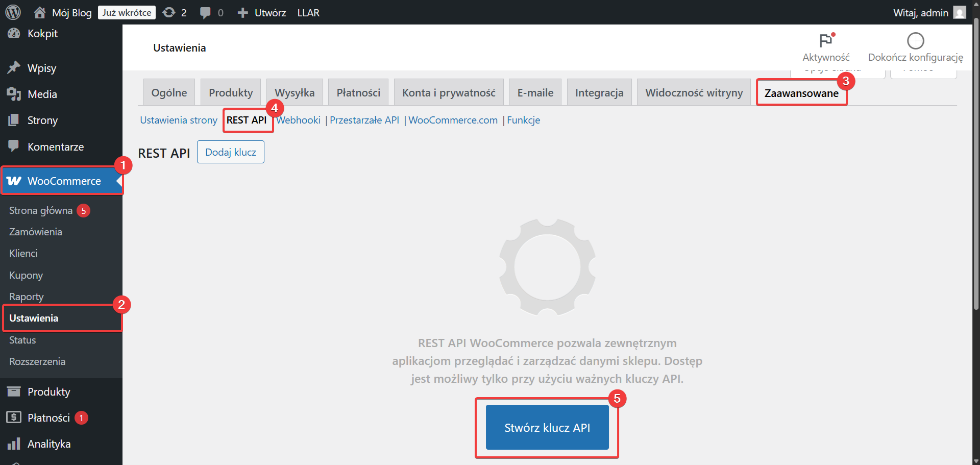This screenshot has height=465, width=980.
Task: Go to Zamówienia in WooCommerce submenu
Action: coord(36,232)
